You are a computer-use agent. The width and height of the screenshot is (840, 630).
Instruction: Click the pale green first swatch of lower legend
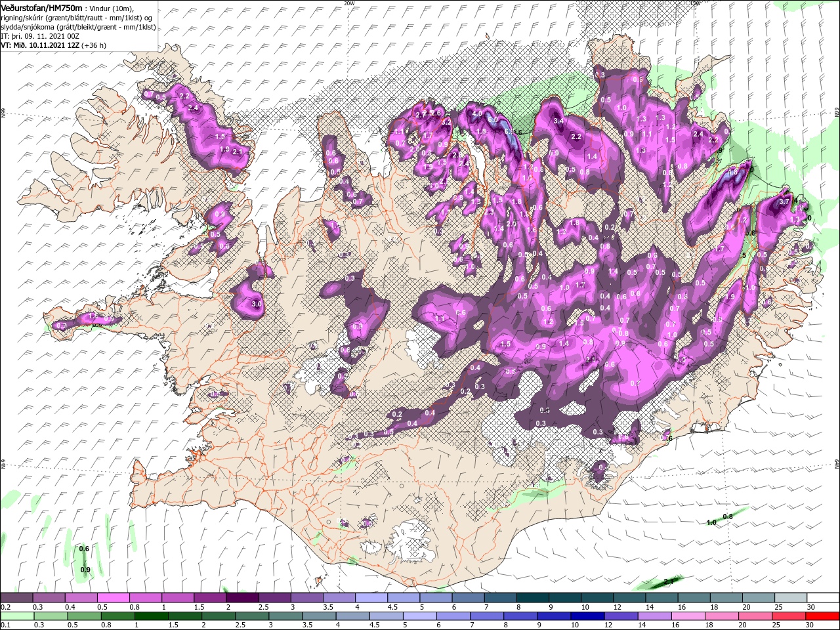point(17,616)
